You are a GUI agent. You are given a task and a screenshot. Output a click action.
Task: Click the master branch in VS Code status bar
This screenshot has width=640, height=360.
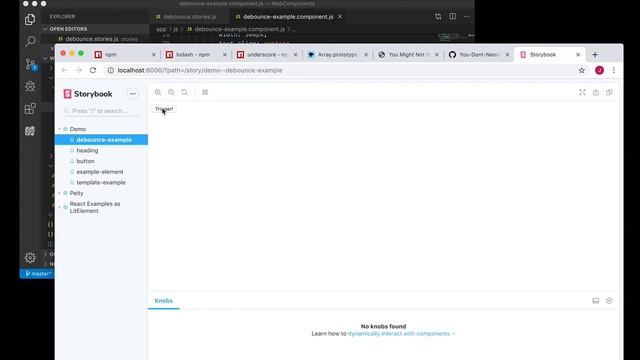coord(38,273)
